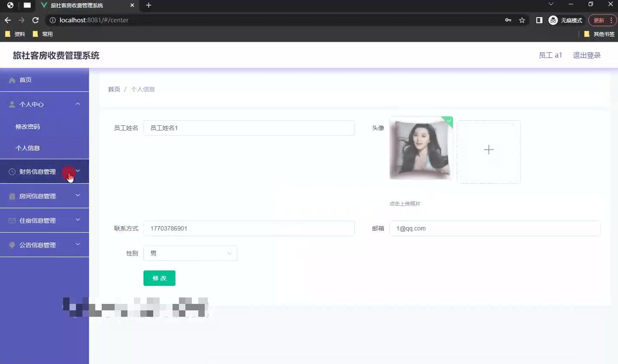Screen dimensions: 618x364
Task: Click the bookmark star in the address bar
Action: click(522, 20)
